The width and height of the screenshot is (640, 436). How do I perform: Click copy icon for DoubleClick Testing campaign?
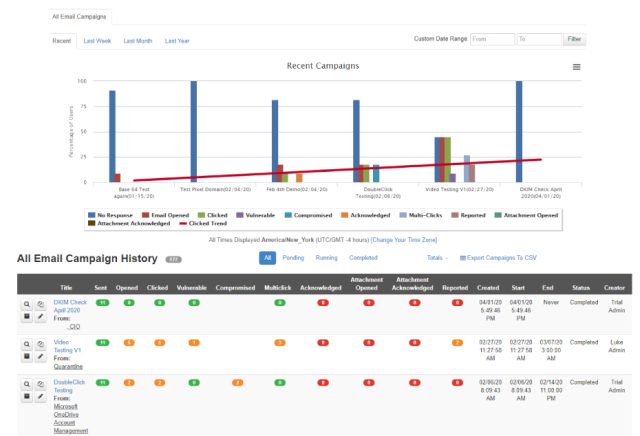pyautogui.click(x=41, y=383)
